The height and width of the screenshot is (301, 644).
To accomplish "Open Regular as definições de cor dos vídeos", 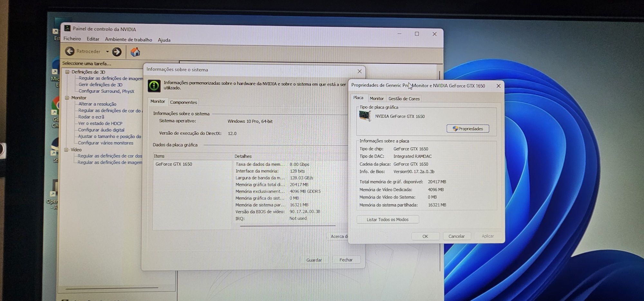I will pos(110,156).
